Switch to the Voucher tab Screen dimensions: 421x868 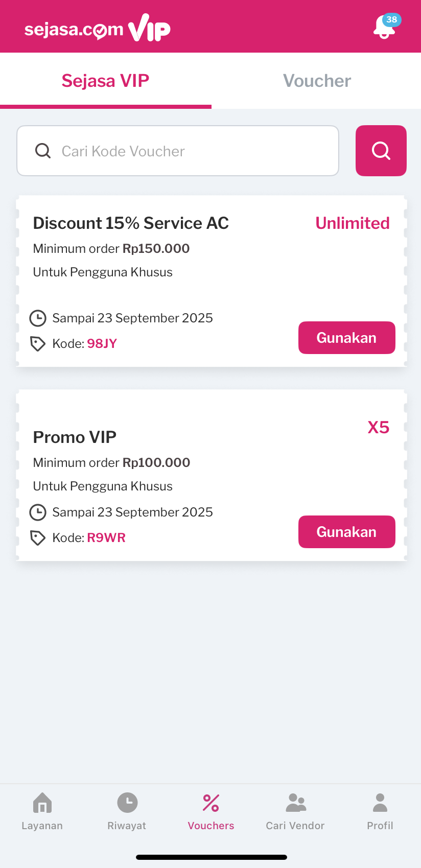pyautogui.click(x=317, y=81)
